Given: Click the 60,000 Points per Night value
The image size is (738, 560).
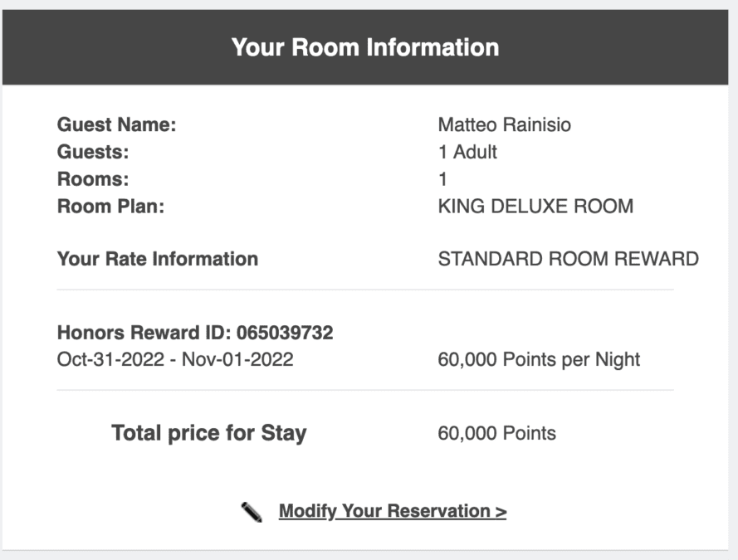Looking at the screenshot, I should (x=539, y=360).
